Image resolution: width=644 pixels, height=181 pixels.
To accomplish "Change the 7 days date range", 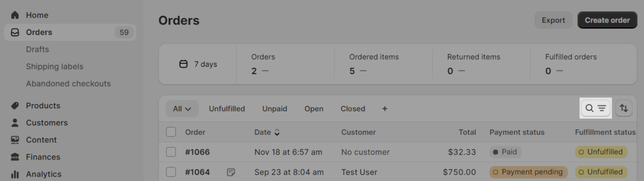I will tap(198, 64).
